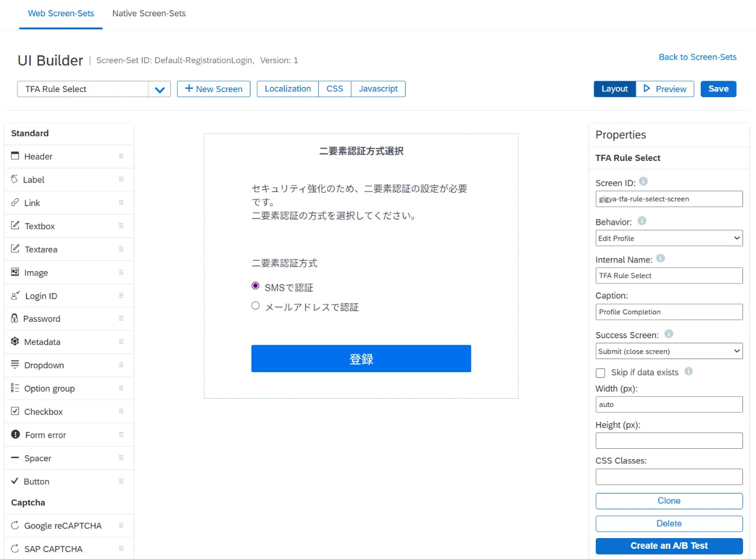Open the TFA Rule Select screen dropdown

(160, 89)
